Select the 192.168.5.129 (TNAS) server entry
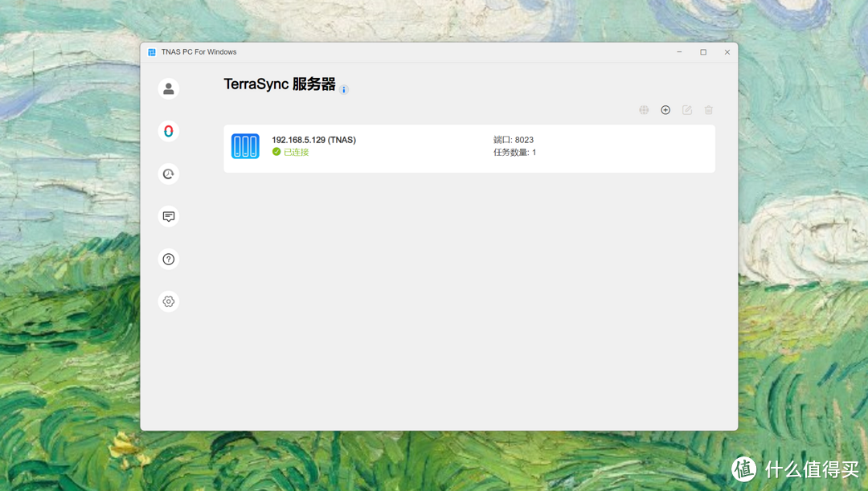 point(313,139)
